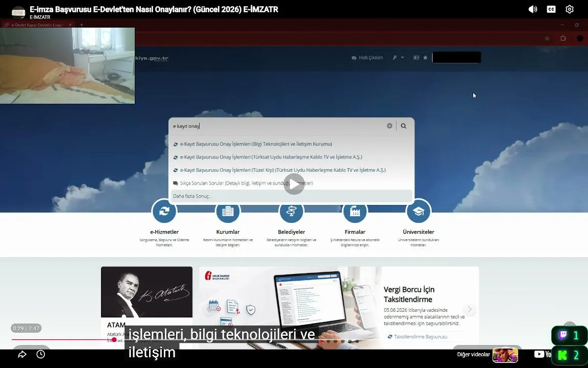
Task: Click the Firmalar label text
Action: pos(355,232)
